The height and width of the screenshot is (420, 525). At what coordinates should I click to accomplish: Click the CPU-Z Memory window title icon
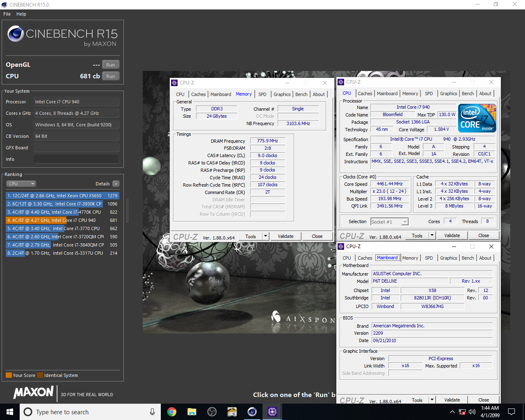point(174,83)
